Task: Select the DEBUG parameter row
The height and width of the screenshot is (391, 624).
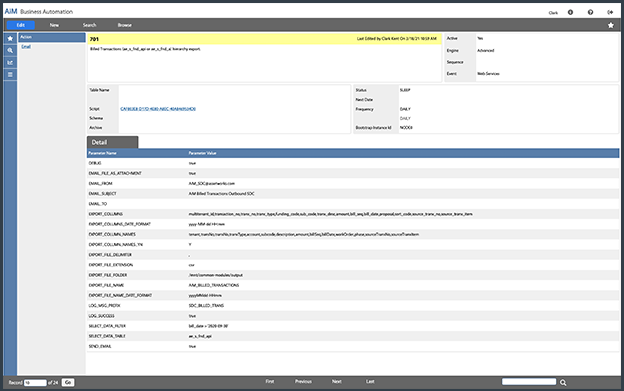Action: pos(353,163)
